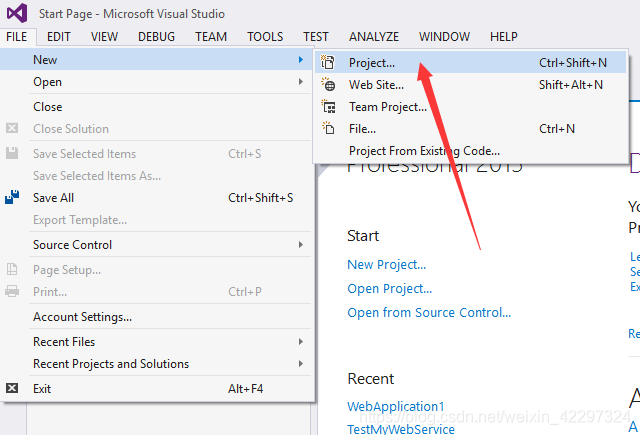This screenshot has width=640, height=435.
Task: Open the TEST menu
Action: pos(316,37)
